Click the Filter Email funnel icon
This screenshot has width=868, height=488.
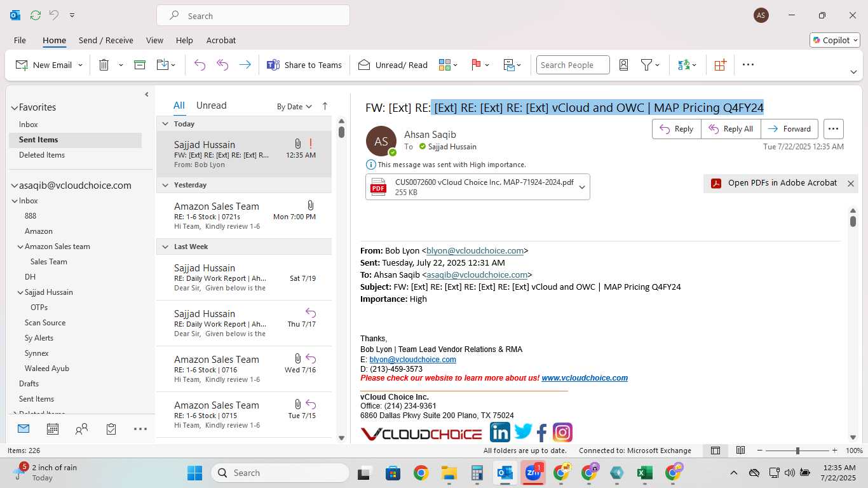coord(646,65)
